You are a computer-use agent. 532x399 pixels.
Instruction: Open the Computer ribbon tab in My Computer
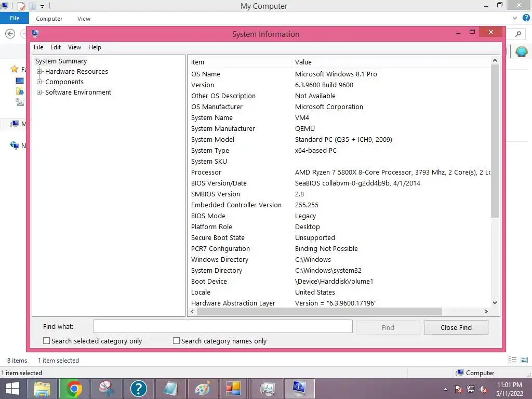(49, 19)
